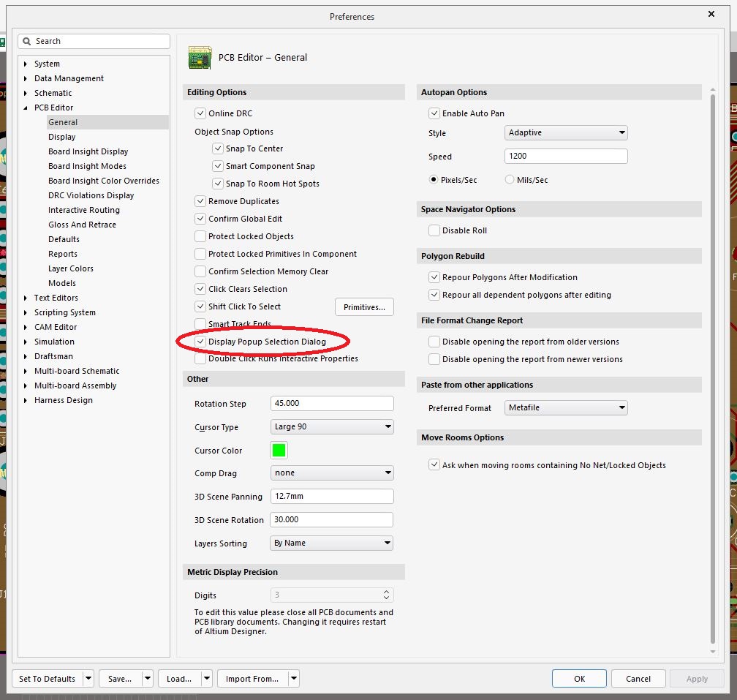
Task: Enable Protect Locked Objects
Action: click(200, 236)
